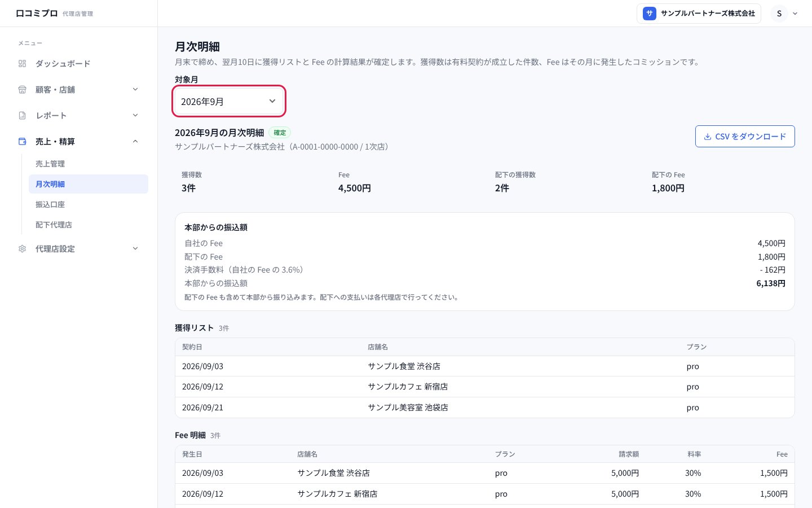Expand the 代理店設定 chevron

[135, 249]
